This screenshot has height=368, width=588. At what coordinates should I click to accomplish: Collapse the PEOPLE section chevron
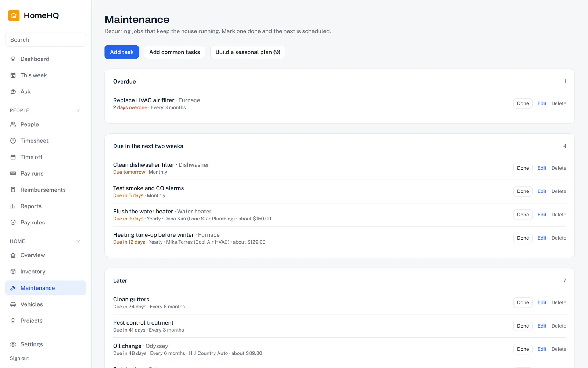coord(78,110)
